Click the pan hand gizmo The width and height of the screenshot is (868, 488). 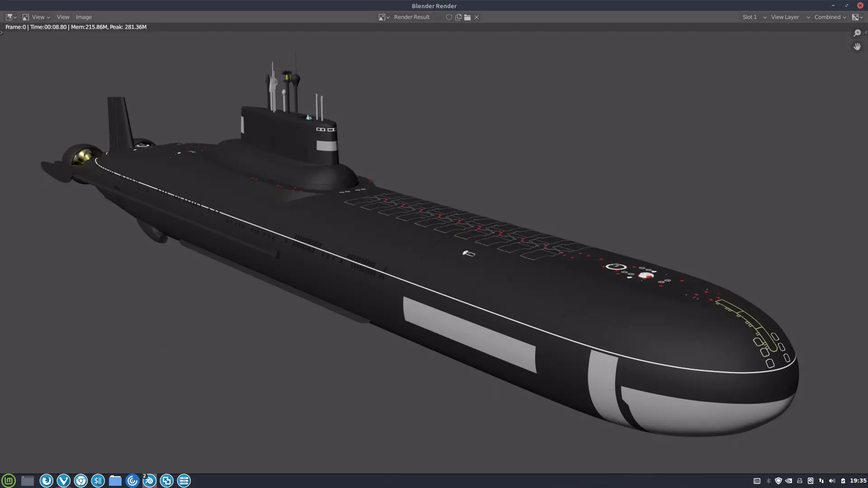pyautogui.click(x=857, y=47)
